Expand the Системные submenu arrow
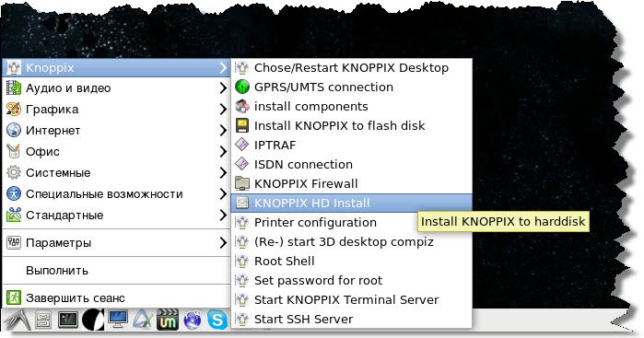The width and height of the screenshot is (644, 338). pos(223,172)
